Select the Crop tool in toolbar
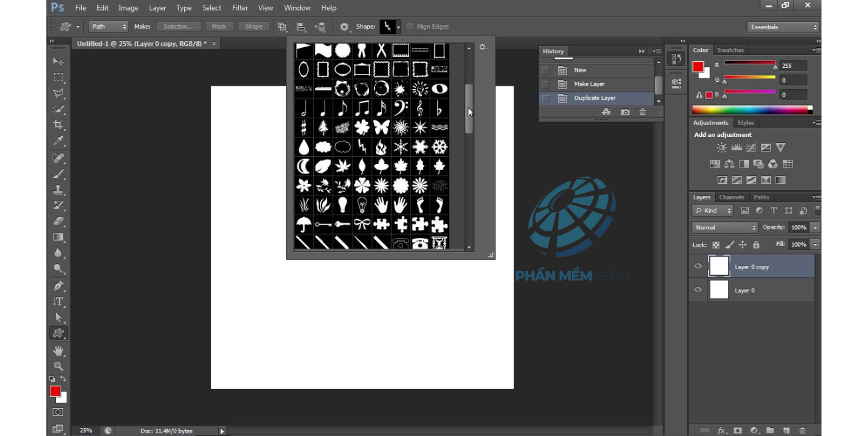Viewport: 868px width, 436px height. [59, 125]
